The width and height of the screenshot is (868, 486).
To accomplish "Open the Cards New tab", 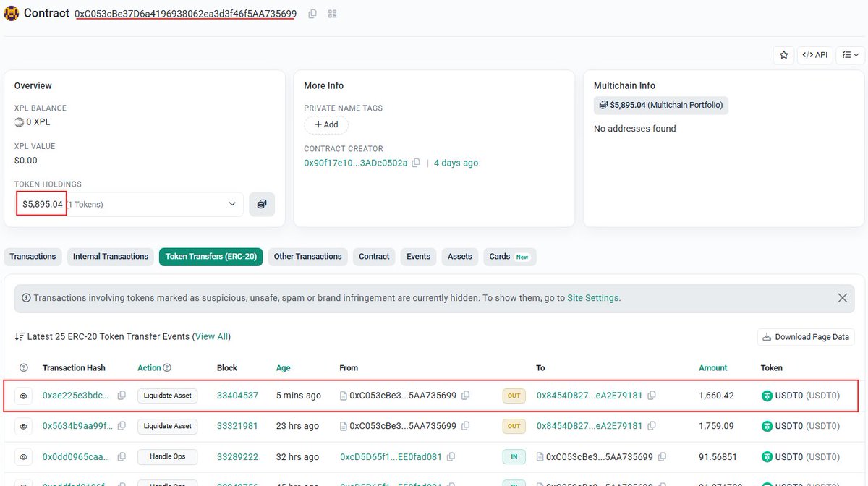I will [509, 257].
